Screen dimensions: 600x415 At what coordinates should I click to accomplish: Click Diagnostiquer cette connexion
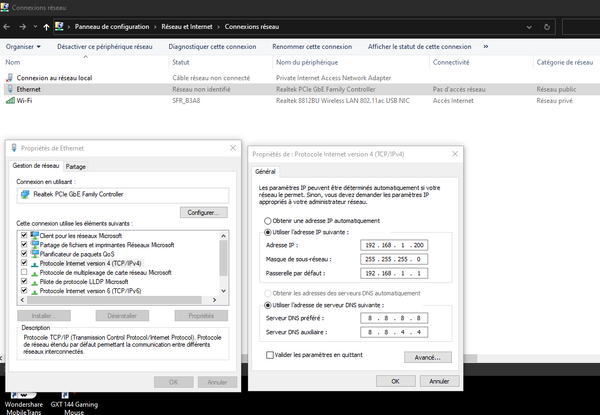212,47
